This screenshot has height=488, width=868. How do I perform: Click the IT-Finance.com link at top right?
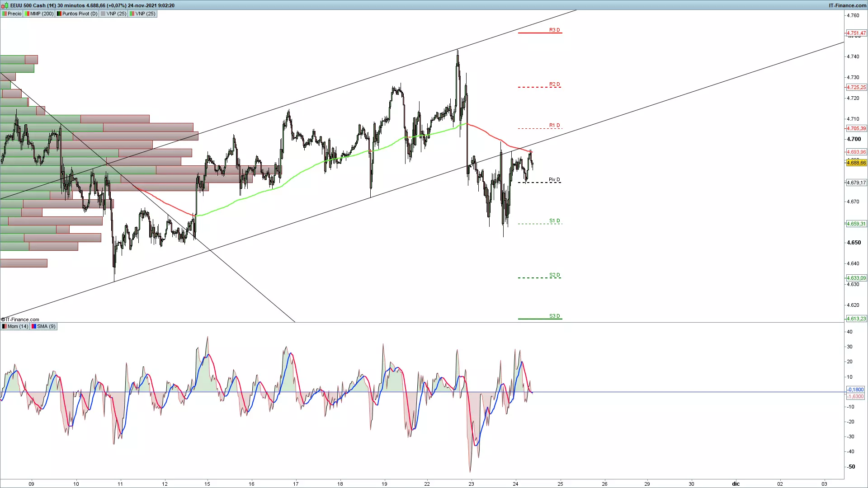point(847,5)
